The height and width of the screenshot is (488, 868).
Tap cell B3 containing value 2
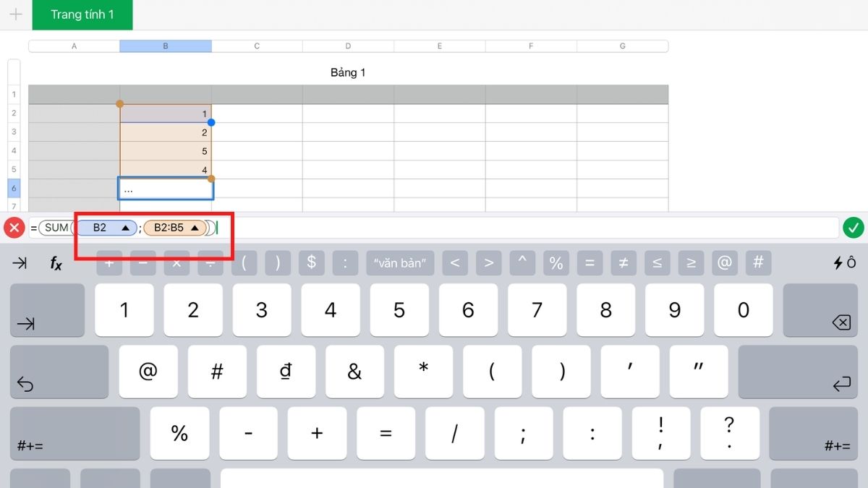(166, 132)
